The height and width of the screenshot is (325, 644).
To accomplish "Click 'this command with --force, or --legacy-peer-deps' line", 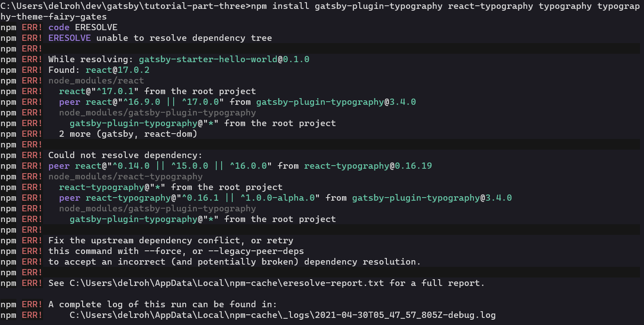I will click(176, 251).
